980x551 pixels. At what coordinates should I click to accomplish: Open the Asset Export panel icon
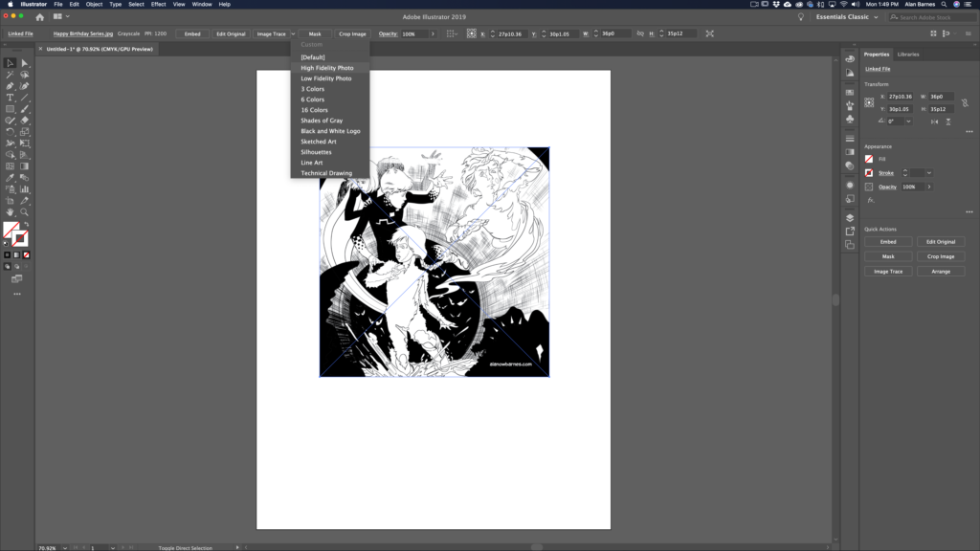[850, 231]
